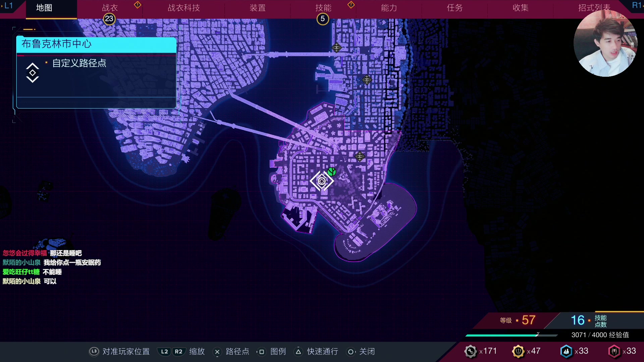Click the R1 next tab indicator
This screenshot has height=362, width=644.
pos(637,5)
